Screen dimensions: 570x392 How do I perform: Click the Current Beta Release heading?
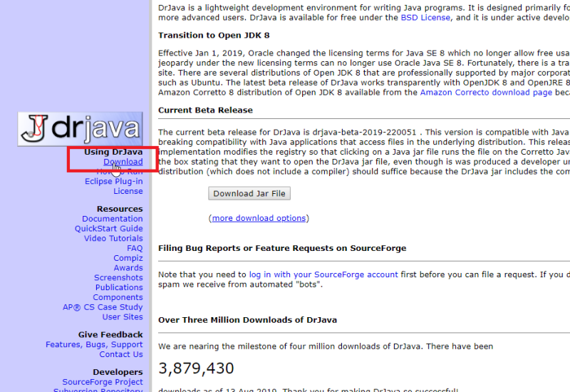tap(205, 110)
